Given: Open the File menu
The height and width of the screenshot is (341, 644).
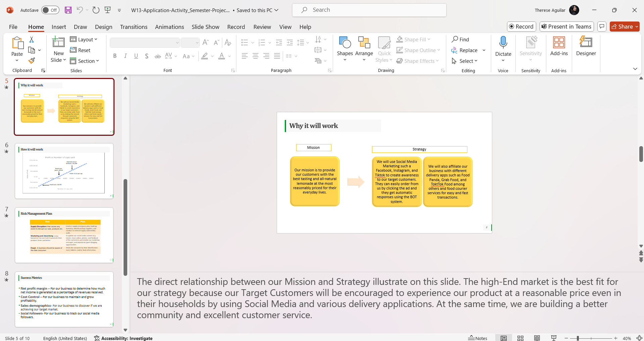Looking at the screenshot, I should tap(13, 27).
